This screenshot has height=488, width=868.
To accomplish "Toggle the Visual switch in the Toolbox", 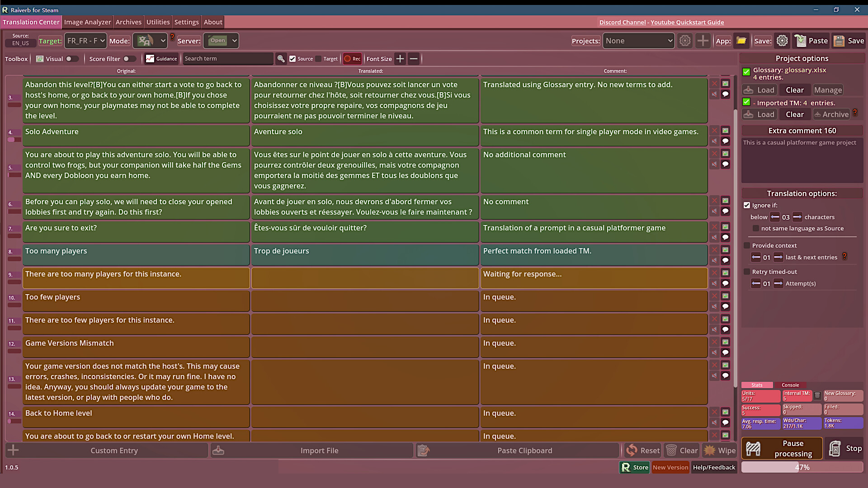I will click(x=71, y=59).
